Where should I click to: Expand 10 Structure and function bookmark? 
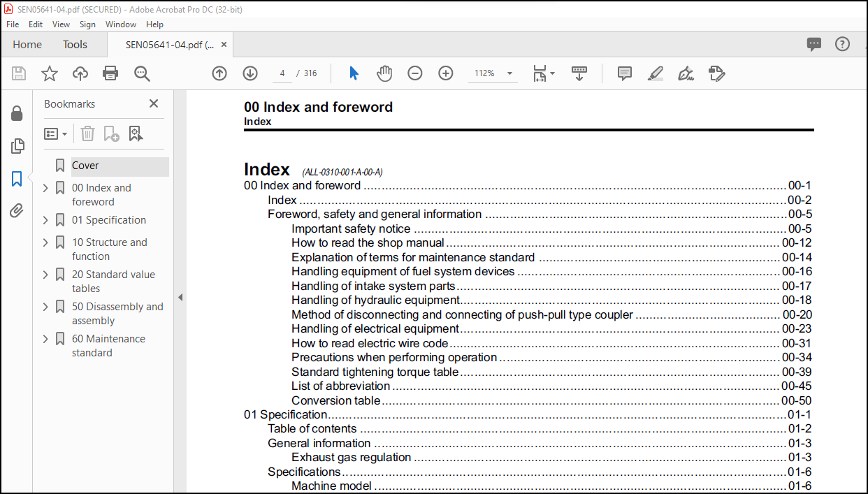click(45, 242)
